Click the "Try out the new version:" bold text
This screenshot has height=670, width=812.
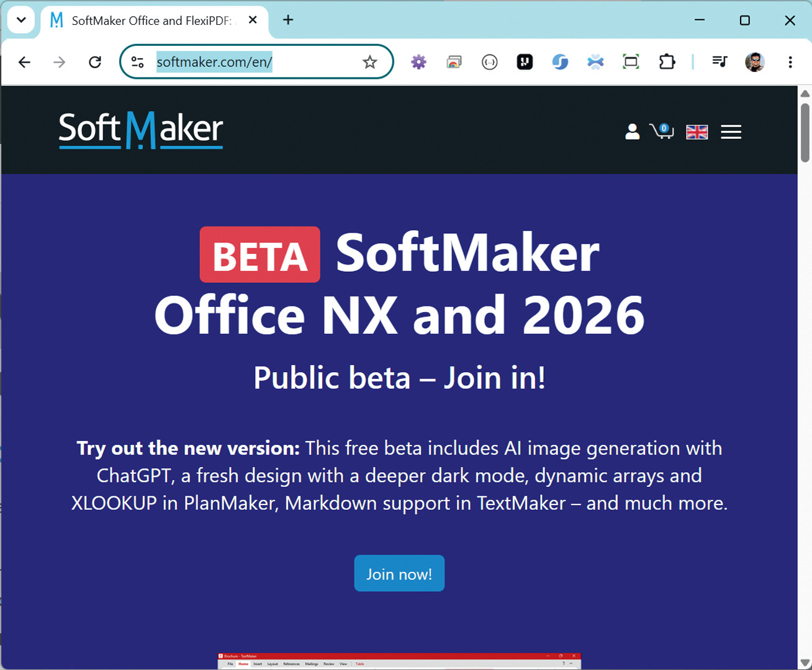(188, 448)
